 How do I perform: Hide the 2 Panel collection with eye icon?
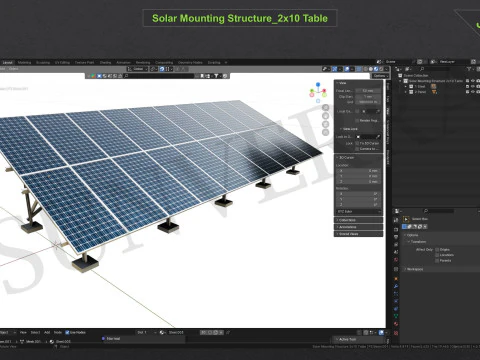pos(473,92)
